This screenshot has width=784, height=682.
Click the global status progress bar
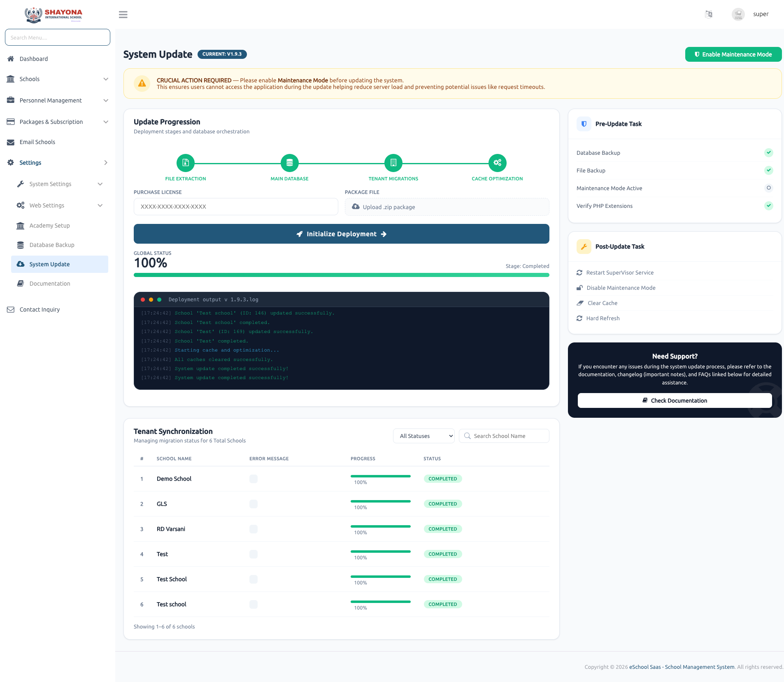click(x=341, y=275)
